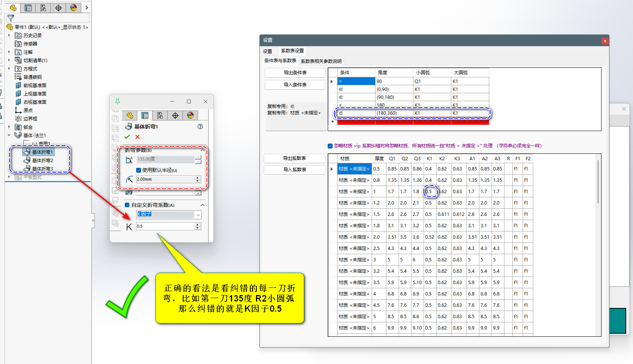Increase bend radius using 2.00mm up arrow
Screen dimensions: 633x364
pos(198,177)
